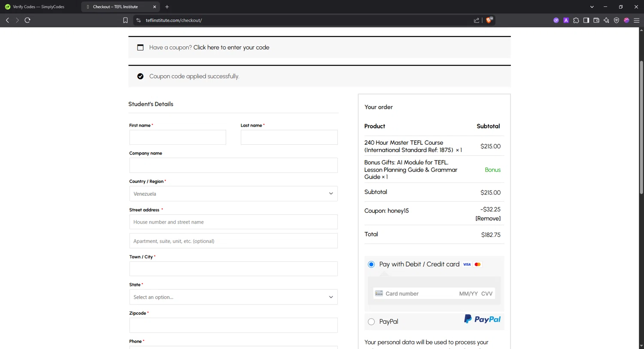Image resolution: width=644 pixels, height=349 pixels.
Task: Open Leo AI assistant sparkle icon
Action: tap(606, 20)
